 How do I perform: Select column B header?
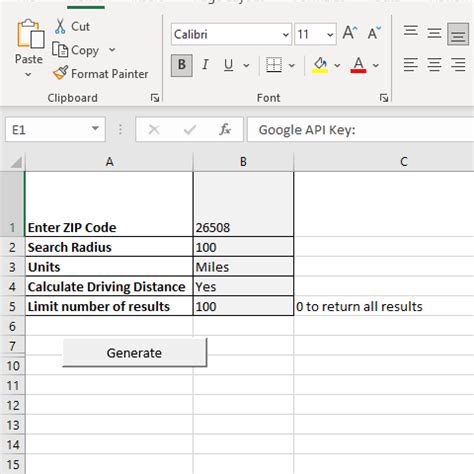(x=243, y=162)
